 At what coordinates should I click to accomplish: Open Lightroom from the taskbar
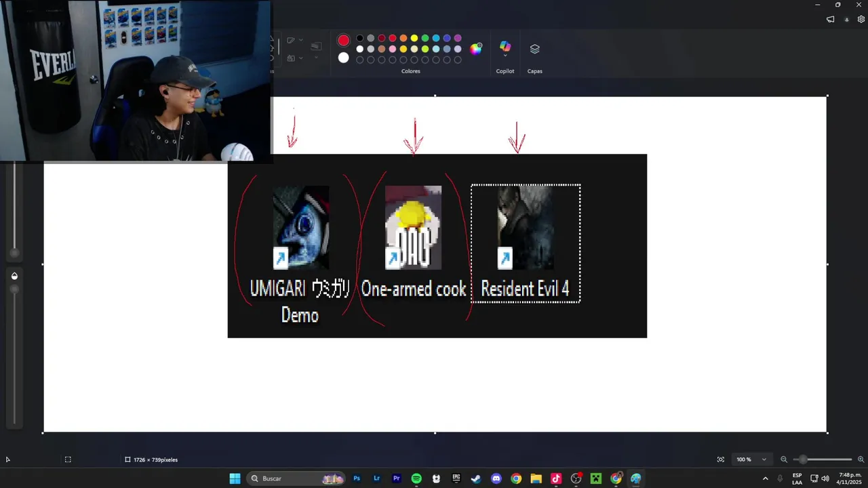click(376, 479)
